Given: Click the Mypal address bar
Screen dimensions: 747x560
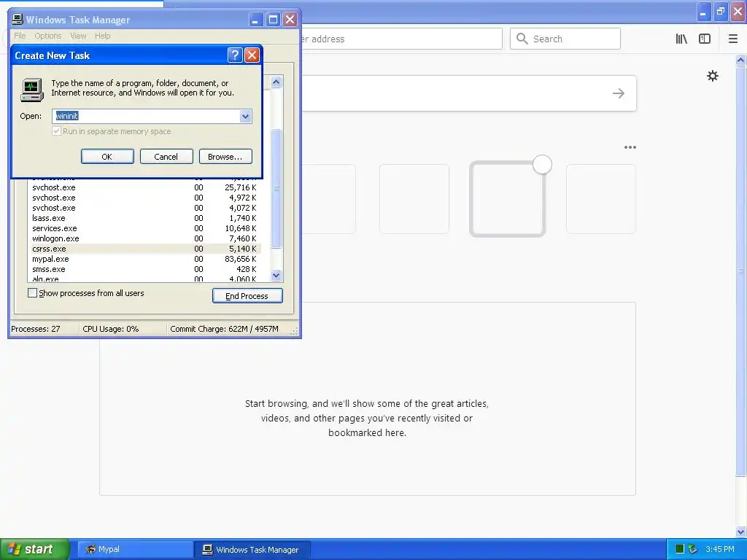Looking at the screenshot, I should tap(400, 39).
